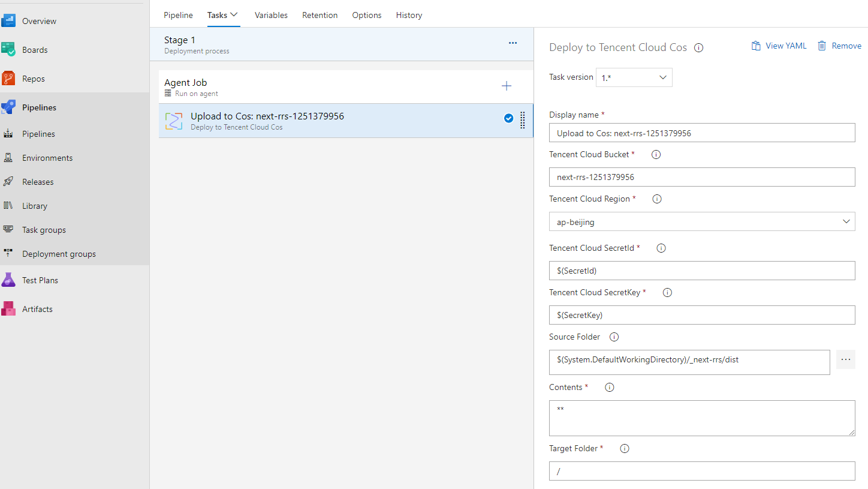The height and width of the screenshot is (489, 868).
Task: Open Stage 1 more options ellipsis
Action: pyautogui.click(x=513, y=43)
